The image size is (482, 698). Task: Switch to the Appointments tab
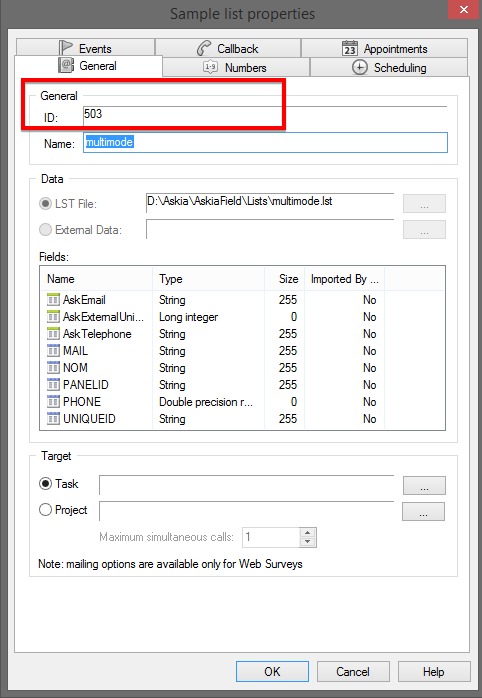(385, 48)
